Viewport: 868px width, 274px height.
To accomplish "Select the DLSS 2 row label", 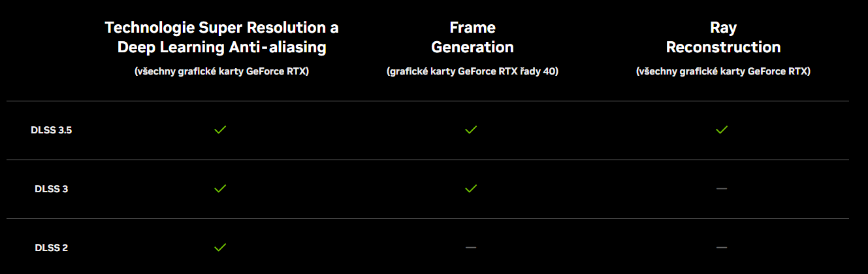I will pyautogui.click(x=51, y=248).
